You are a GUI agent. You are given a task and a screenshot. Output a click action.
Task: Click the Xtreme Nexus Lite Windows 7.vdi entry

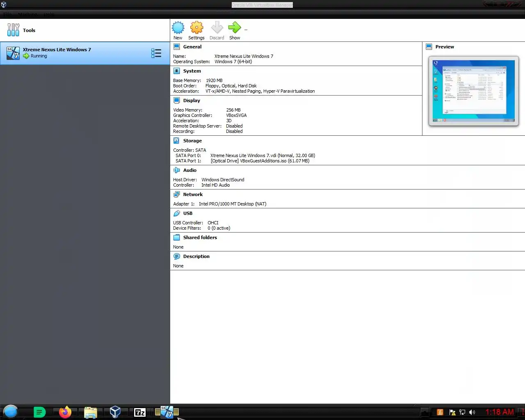tap(263, 155)
